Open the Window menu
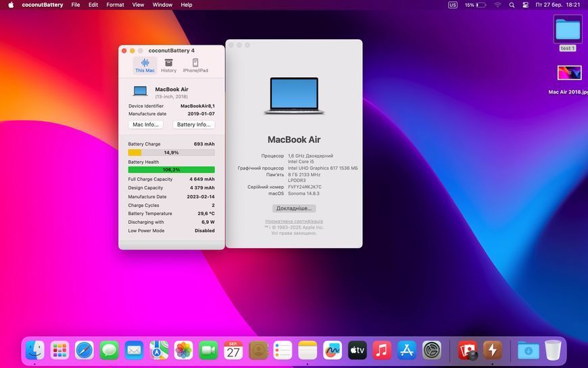Image resolution: width=588 pixels, height=368 pixels. tap(162, 5)
